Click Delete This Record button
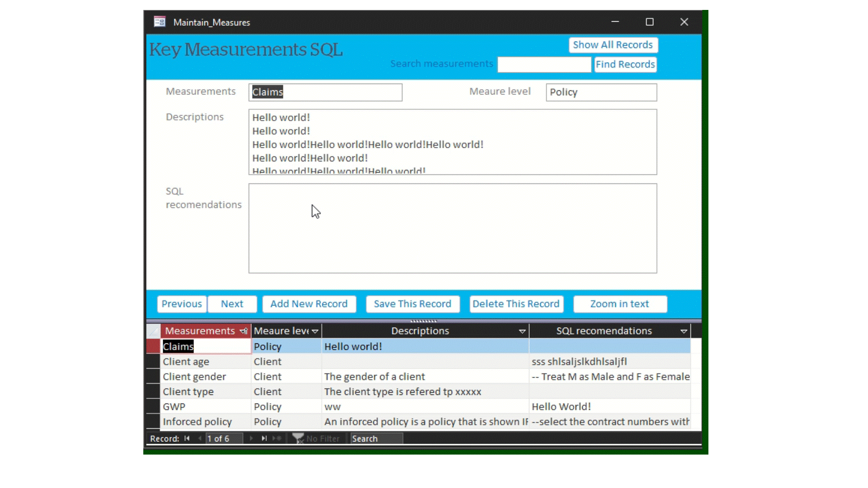This screenshot has width=868, height=488. 516,304
